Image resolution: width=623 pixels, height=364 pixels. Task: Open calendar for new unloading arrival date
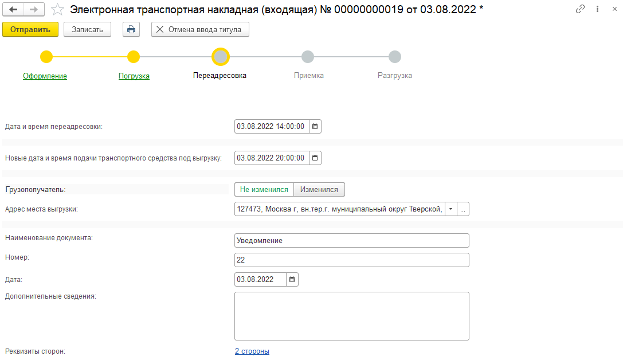coord(315,158)
